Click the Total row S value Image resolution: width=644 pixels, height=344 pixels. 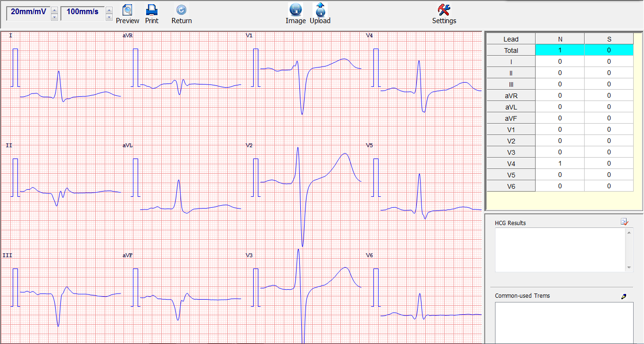click(x=609, y=50)
